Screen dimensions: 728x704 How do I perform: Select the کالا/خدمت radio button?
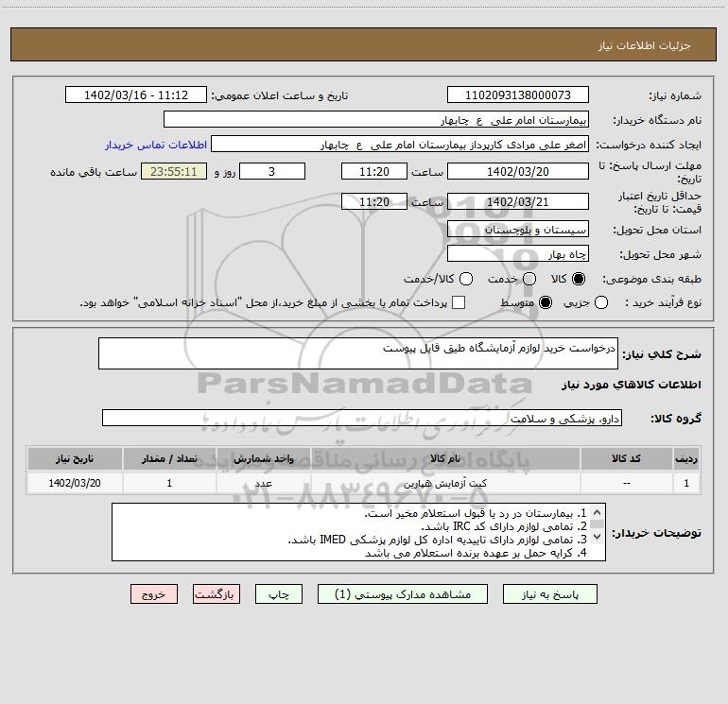point(466,279)
